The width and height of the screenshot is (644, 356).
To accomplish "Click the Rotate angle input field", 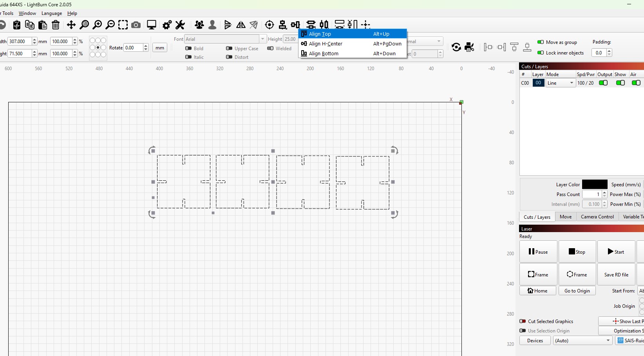I will pyautogui.click(x=133, y=47).
